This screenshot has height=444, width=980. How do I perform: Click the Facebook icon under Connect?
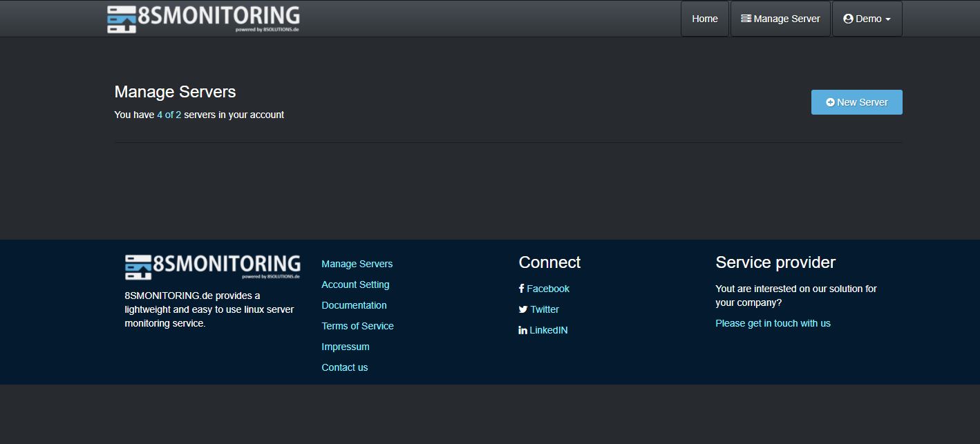[x=522, y=289]
